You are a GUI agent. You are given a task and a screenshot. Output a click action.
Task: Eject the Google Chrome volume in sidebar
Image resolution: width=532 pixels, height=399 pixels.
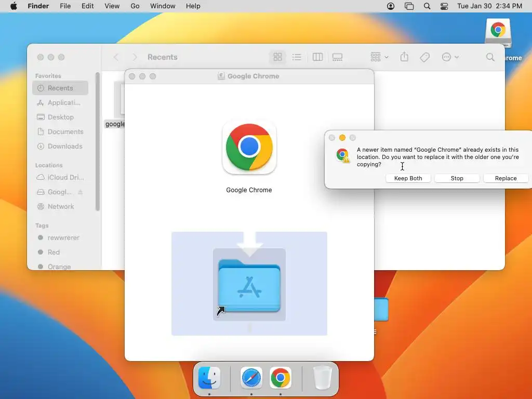(81, 192)
